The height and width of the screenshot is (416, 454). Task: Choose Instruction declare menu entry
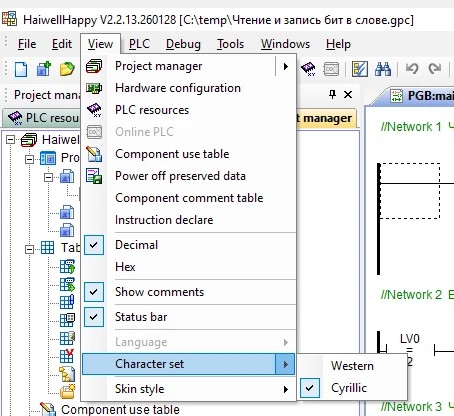click(x=188, y=220)
